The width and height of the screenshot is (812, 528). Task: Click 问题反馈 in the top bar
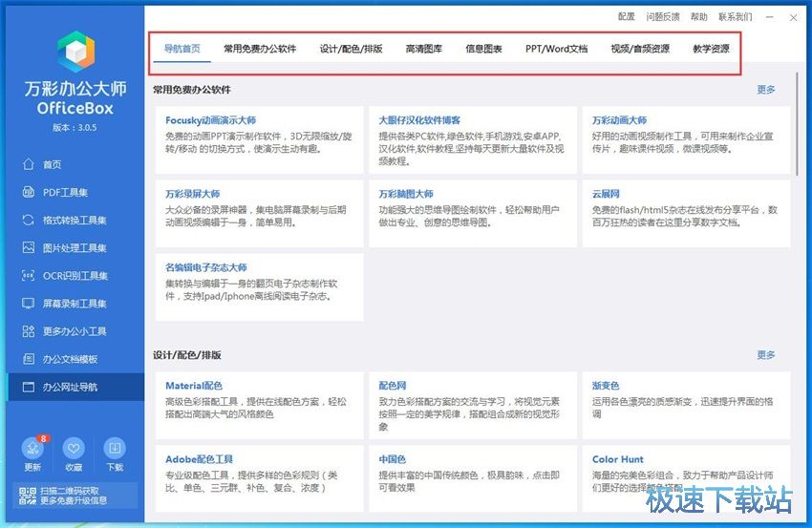[x=663, y=16]
